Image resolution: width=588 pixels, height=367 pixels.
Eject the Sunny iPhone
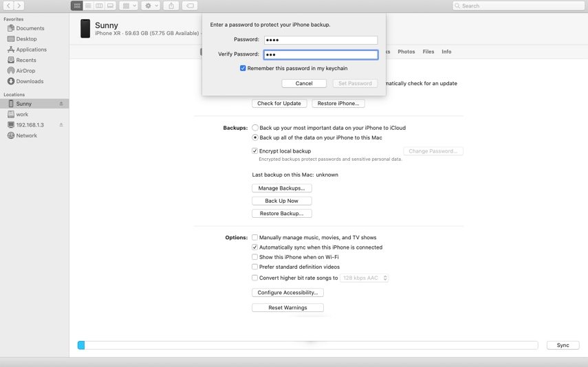tap(61, 104)
